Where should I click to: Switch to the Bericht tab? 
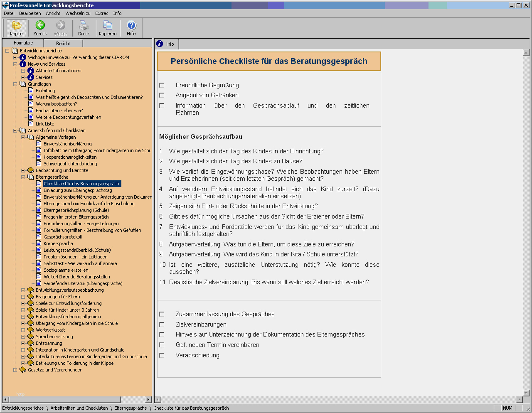coord(63,43)
